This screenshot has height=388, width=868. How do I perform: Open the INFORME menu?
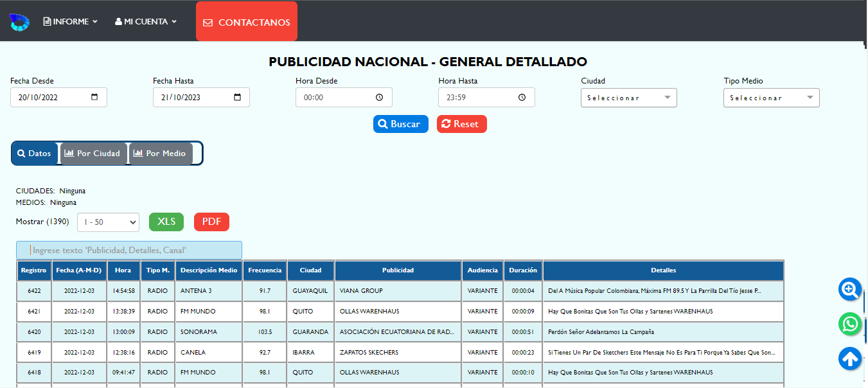click(70, 22)
